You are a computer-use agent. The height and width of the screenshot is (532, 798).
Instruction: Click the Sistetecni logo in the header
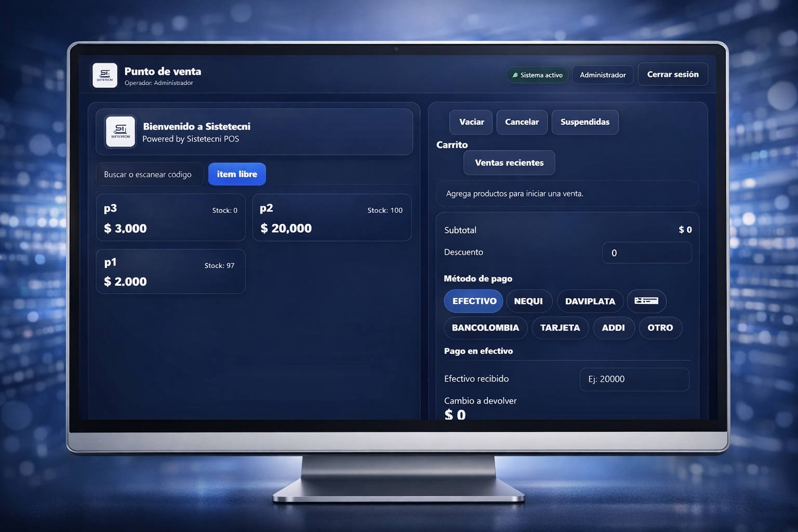coord(105,75)
